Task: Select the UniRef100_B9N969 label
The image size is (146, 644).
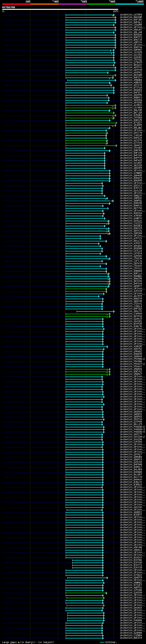Action: click(x=131, y=271)
